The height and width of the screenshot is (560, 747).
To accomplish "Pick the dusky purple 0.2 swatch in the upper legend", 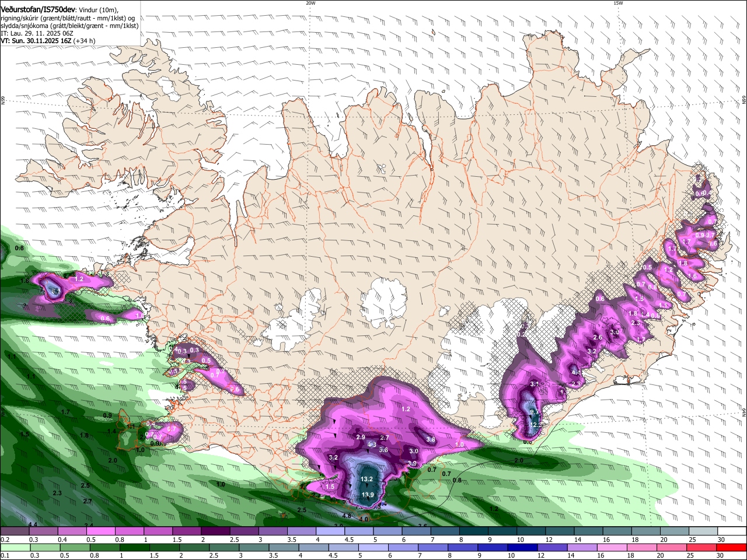I will point(15,531).
